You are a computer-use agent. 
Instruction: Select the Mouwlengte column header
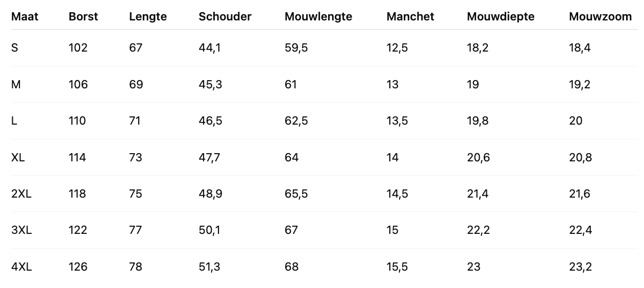click(x=318, y=16)
